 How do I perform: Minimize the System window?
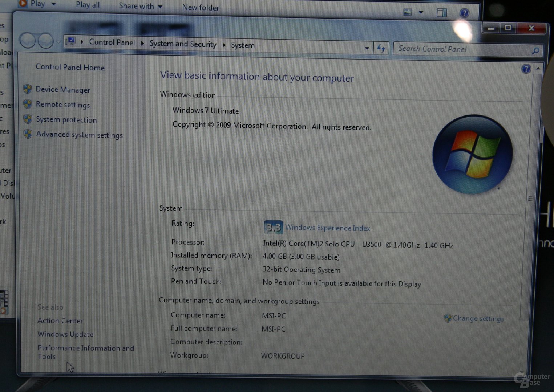click(x=491, y=28)
